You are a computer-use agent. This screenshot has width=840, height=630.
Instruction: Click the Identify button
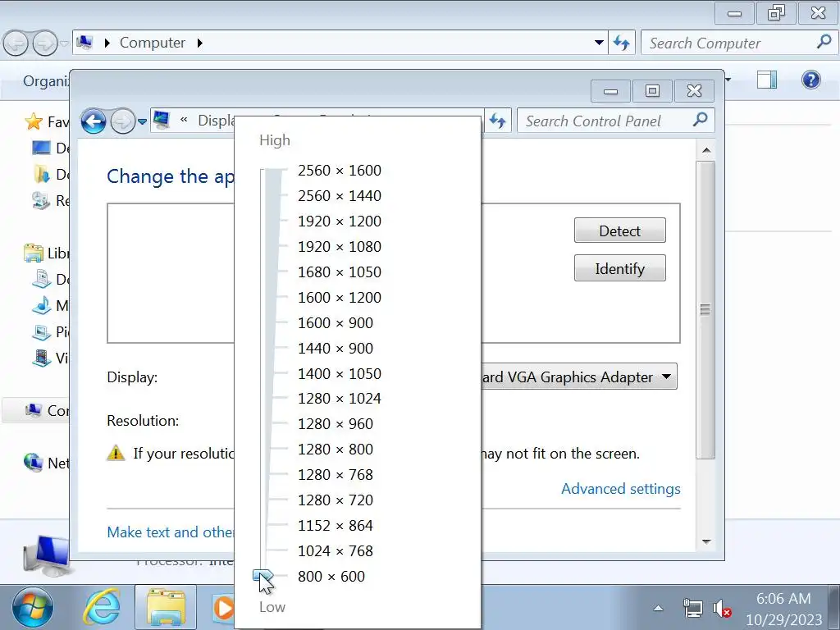[x=620, y=268]
